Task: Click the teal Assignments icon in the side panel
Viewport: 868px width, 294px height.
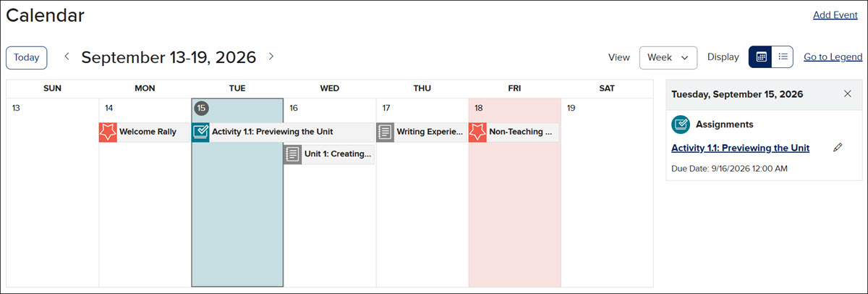Action: pos(681,125)
